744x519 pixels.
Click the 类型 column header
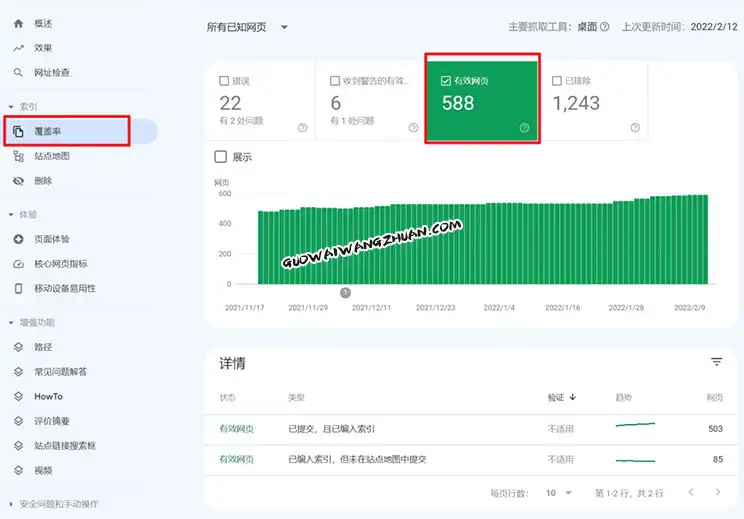(x=296, y=398)
